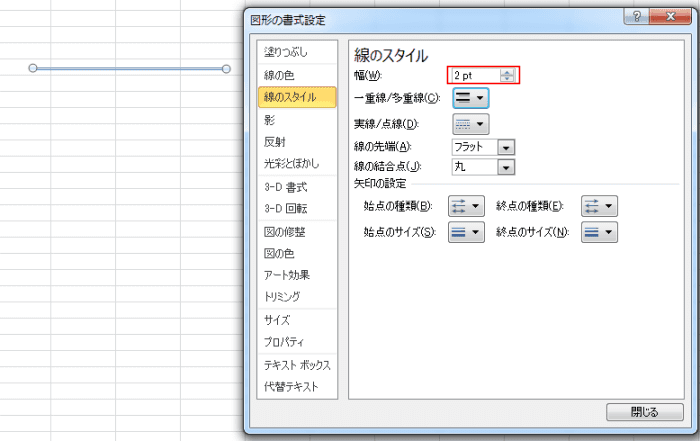Go to 光彩とぼかし settings

pos(297,163)
